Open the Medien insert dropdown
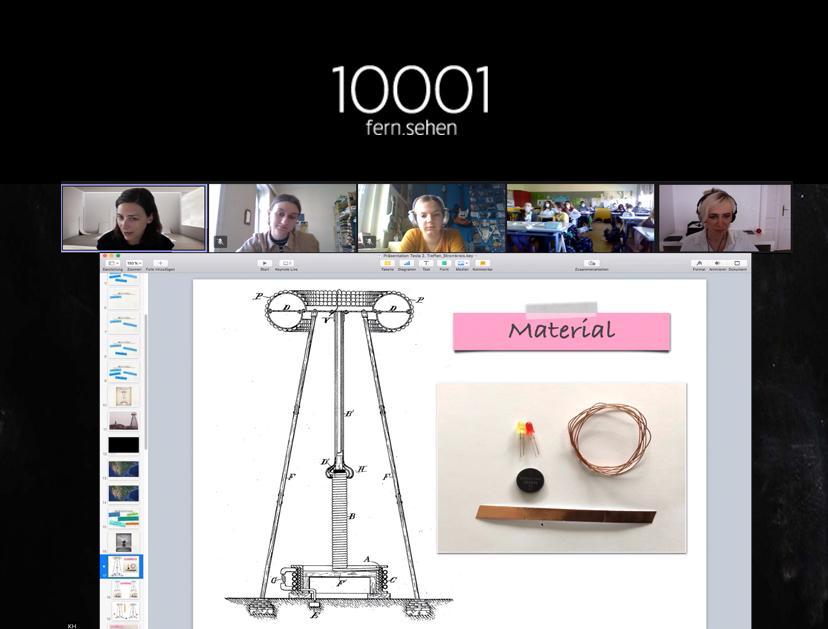Image resolution: width=828 pixels, height=629 pixels. pos(462,263)
